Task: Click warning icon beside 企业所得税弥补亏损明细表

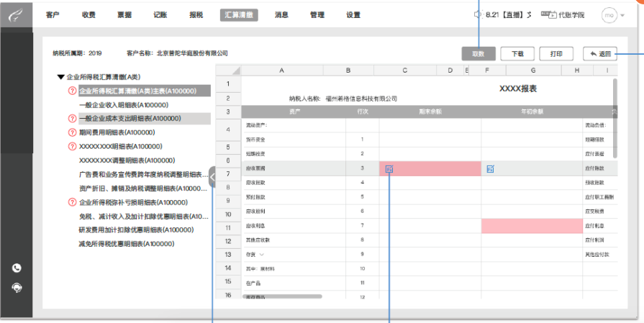Action: (72, 202)
